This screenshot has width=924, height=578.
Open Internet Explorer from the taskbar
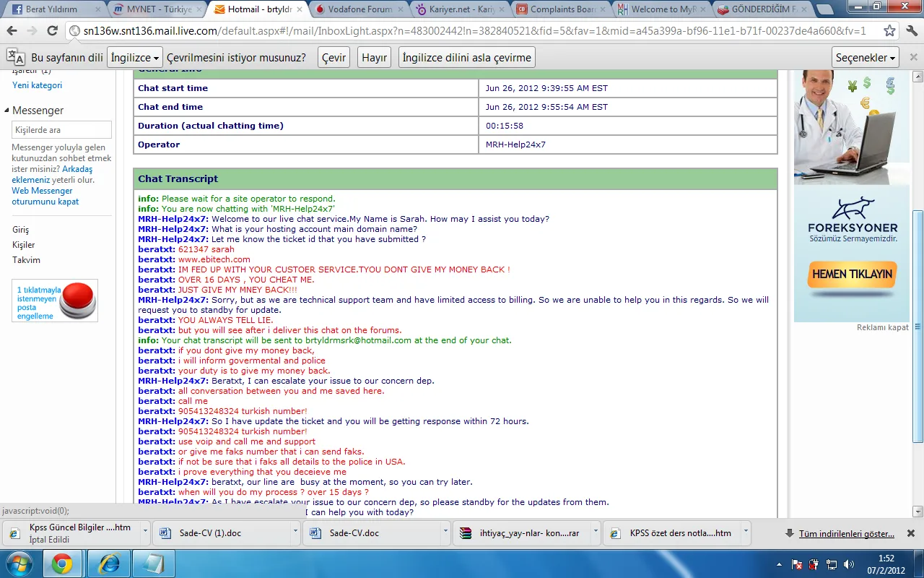108,564
